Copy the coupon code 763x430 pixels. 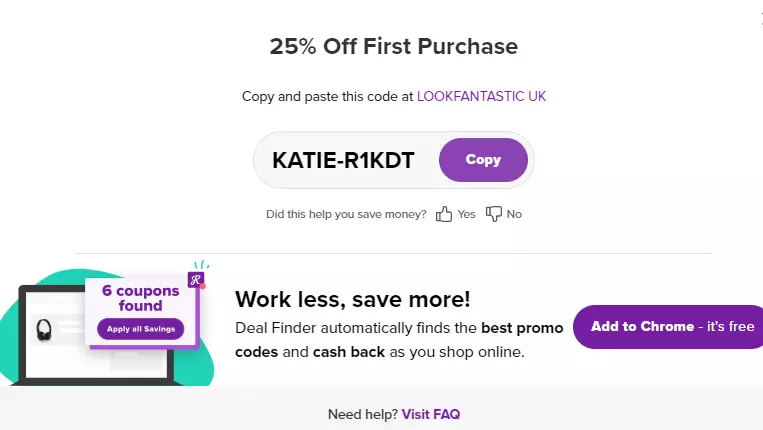tap(483, 160)
